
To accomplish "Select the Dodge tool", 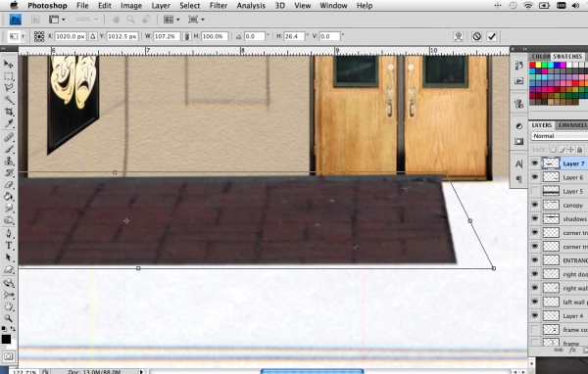I will [8, 220].
